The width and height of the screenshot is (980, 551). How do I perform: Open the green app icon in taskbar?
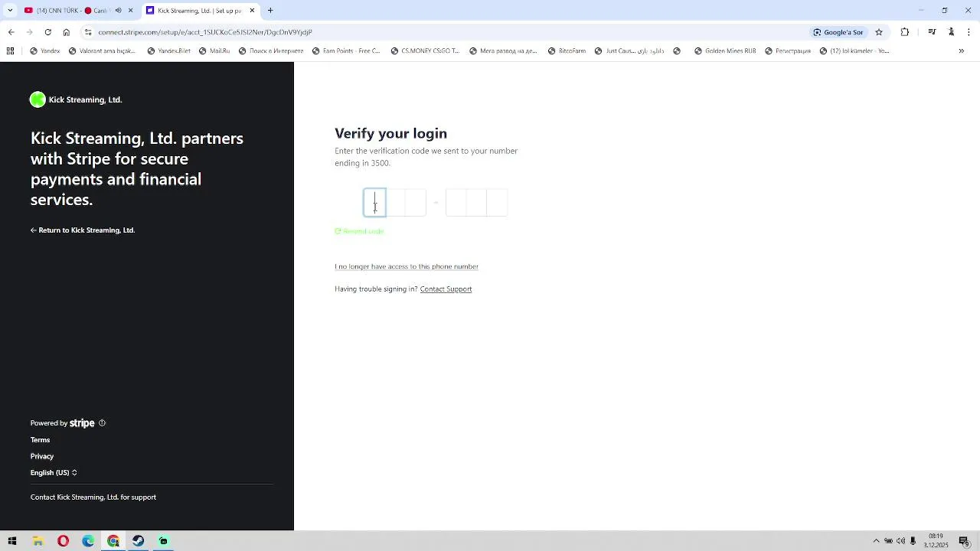point(163,541)
